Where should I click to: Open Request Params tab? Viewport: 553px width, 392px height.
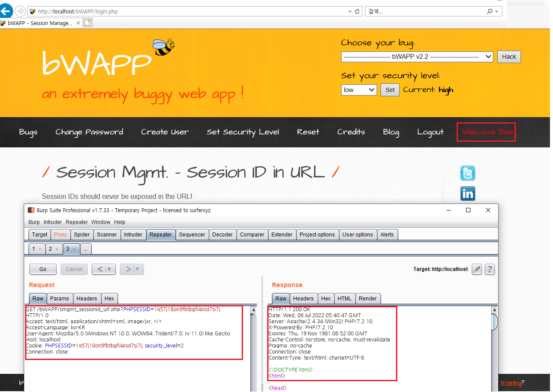click(x=60, y=299)
